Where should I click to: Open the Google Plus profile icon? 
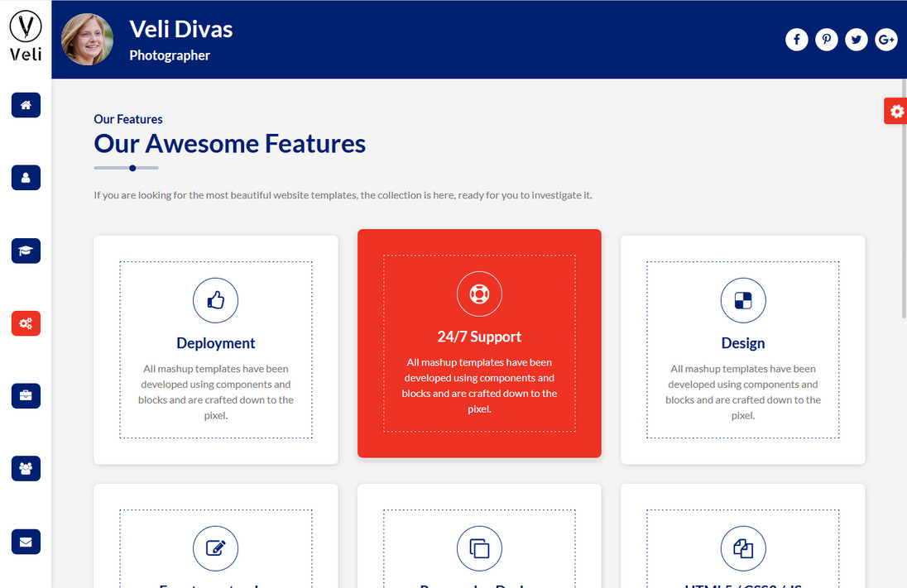886,40
